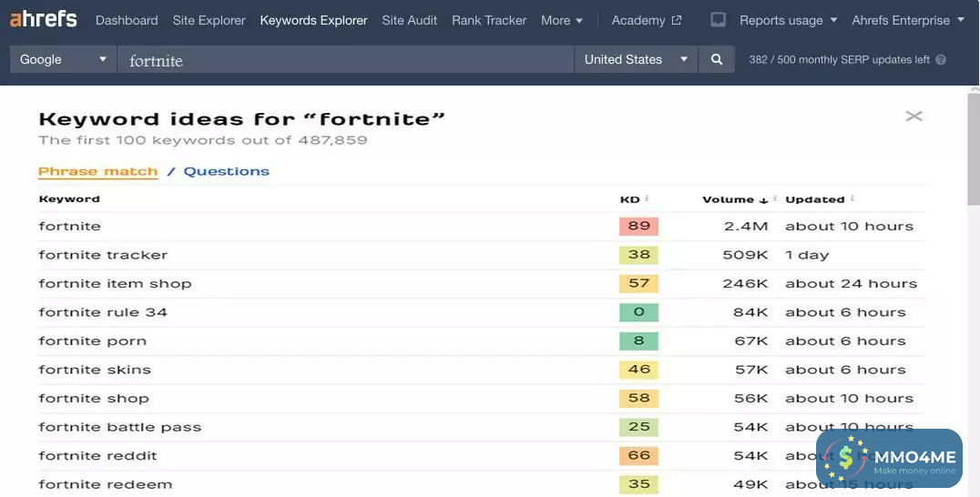Click the fortnite tracker keyword
The width and height of the screenshot is (980, 497).
pyautogui.click(x=103, y=255)
